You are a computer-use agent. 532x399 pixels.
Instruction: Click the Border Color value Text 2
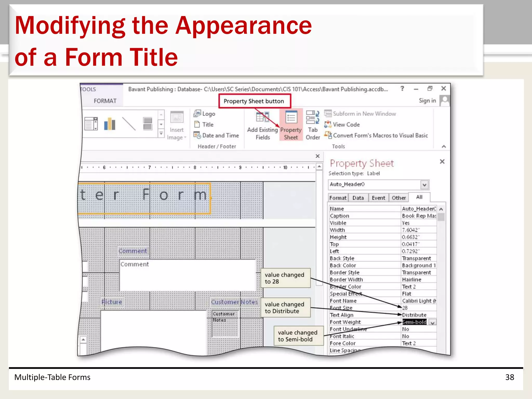tap(419, 287)
